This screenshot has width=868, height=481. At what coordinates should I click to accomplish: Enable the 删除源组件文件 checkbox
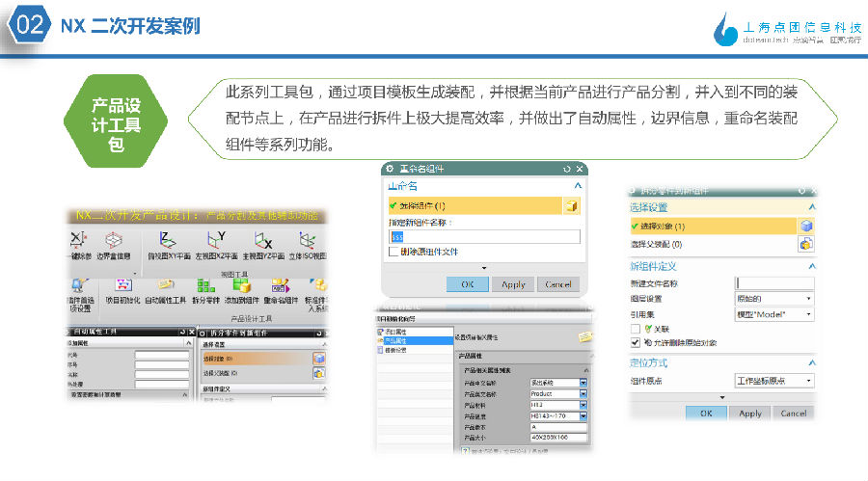point(393,252)
